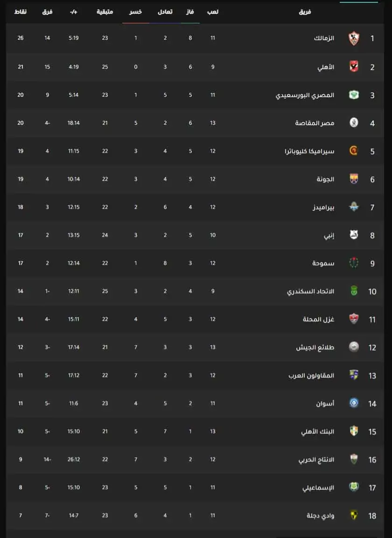Screen dimensions: 392x538
Task: Click the Pyramids club logo
Action: click(354, 207)
